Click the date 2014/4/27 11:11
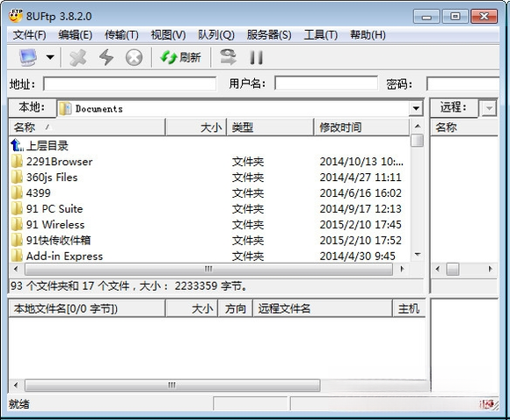This screenshot has width=510, height=420. pos(361,177)
